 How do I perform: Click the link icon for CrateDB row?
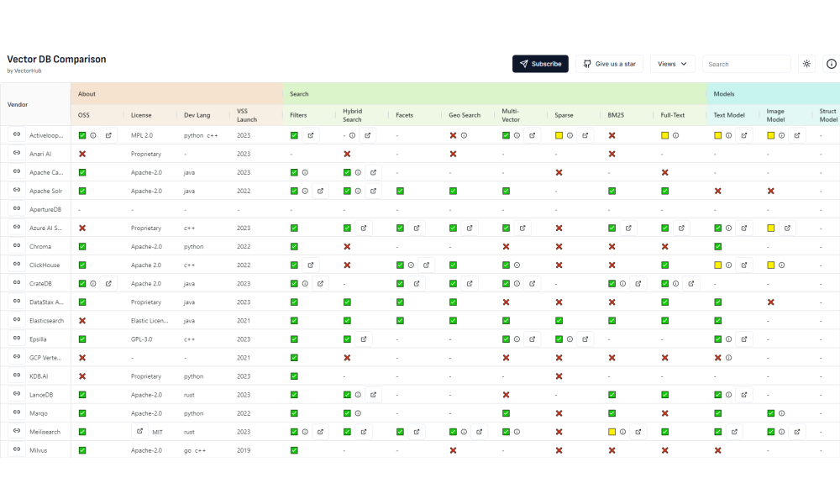pyautogui.click(x=17, y=283)
